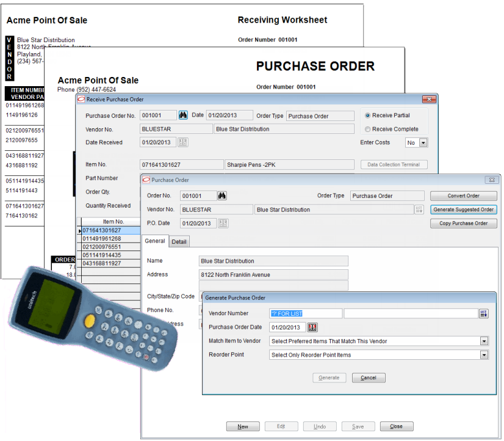The width and height of the screenshot is (504, 441).
Task: Click vendor description field beside Vendor Number
Action: [411, 313]
